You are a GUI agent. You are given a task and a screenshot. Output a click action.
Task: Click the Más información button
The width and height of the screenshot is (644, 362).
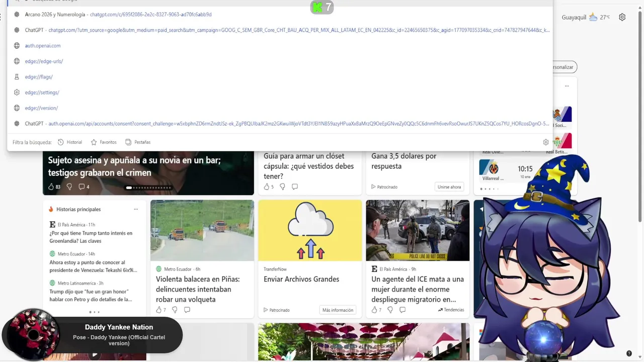point(338,310)
